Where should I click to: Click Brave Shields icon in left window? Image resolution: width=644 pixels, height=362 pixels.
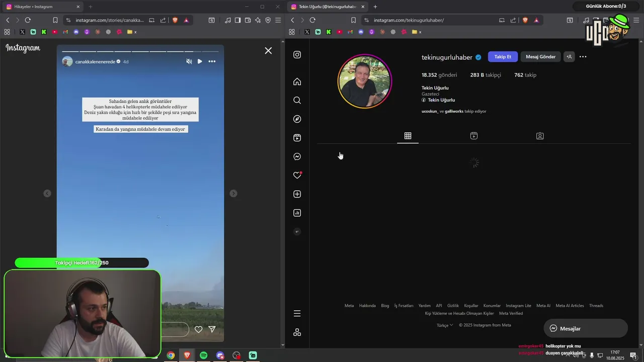click(175, 20)
